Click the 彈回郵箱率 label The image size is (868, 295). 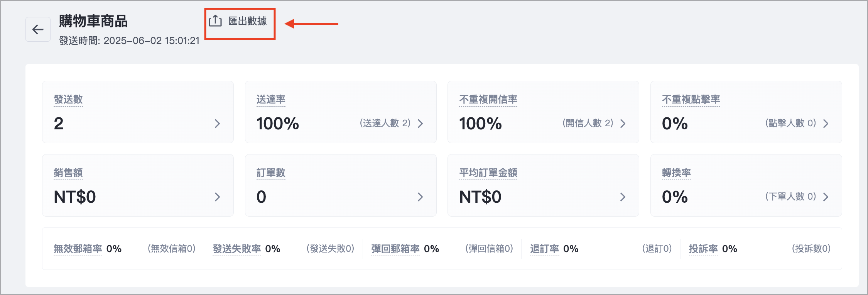coord(395,249)
